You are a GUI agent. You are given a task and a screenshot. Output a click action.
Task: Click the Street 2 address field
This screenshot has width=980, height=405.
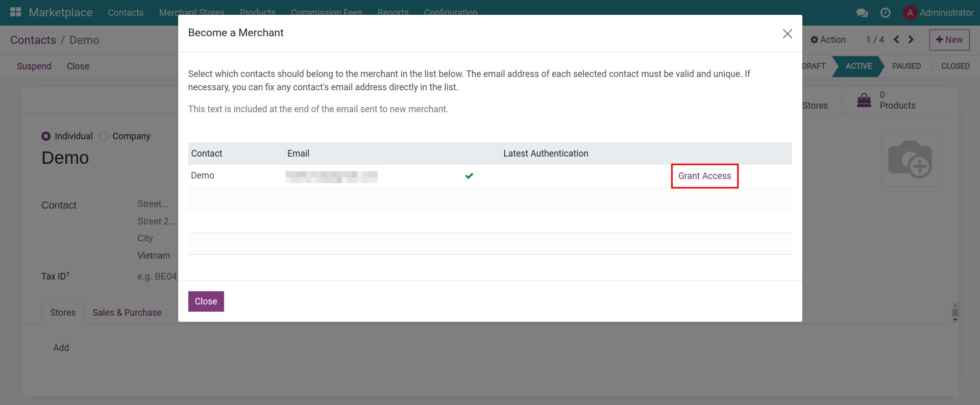[x=157, y=221]
